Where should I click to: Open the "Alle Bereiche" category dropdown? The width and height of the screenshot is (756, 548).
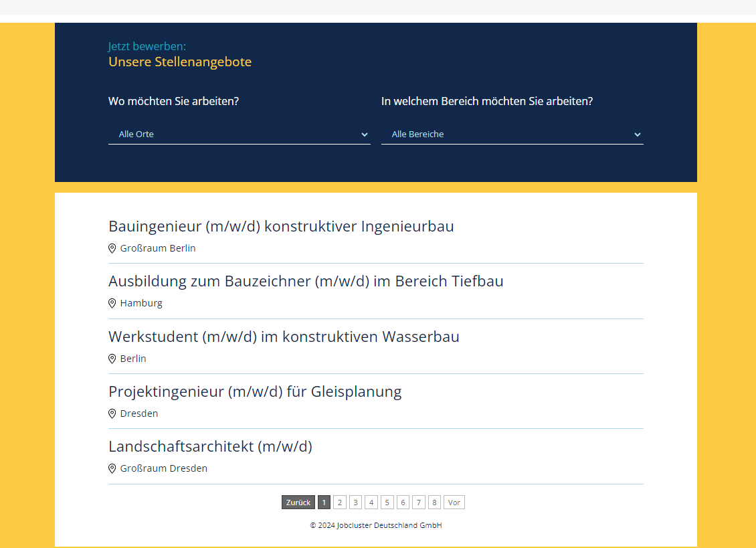pyautogui.click(x=512, y=134)
